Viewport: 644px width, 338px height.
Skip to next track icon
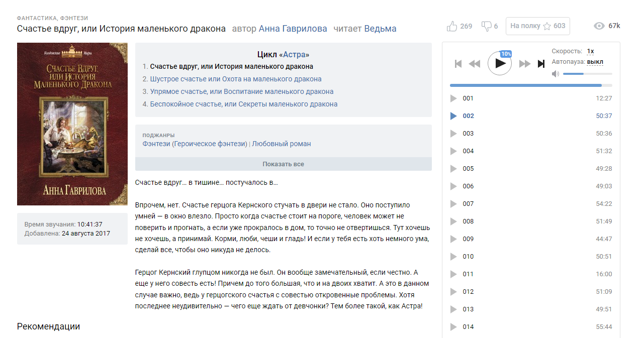pyautogui.click(x=541, y=64)
